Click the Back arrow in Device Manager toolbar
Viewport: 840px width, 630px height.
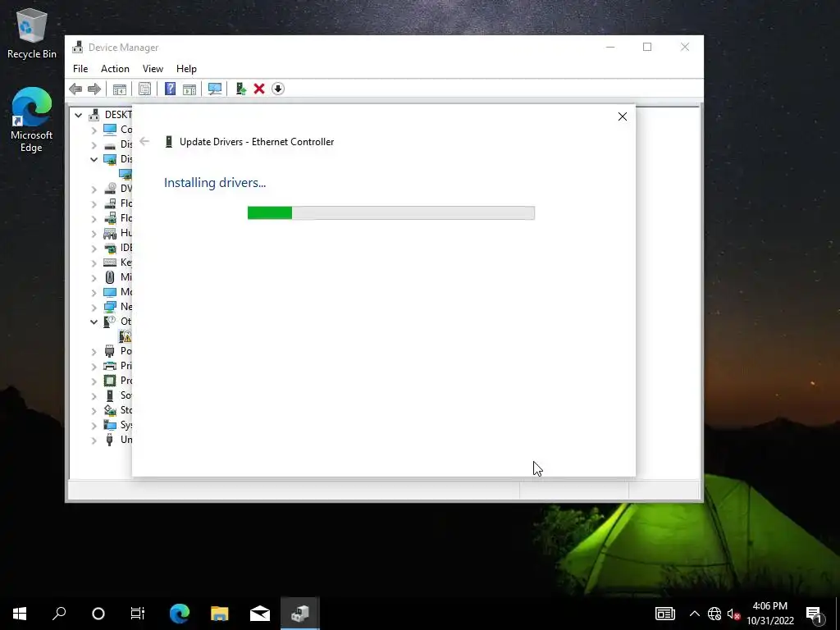point(75,89)
